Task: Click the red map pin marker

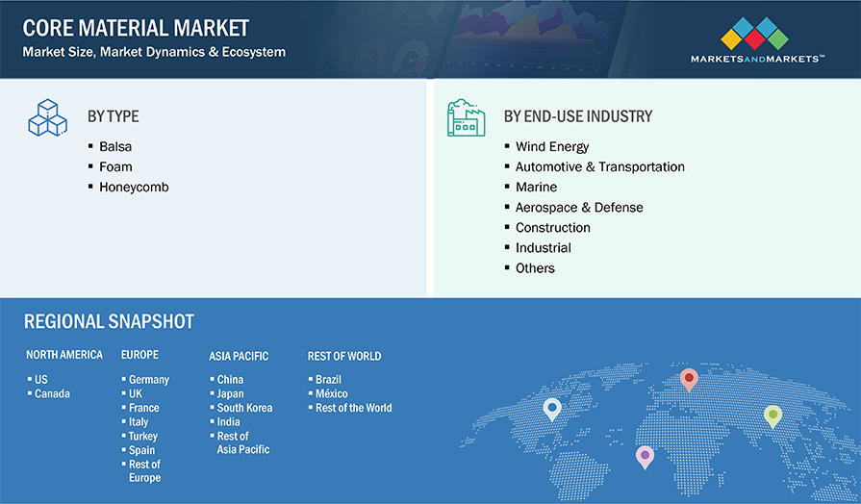Action: coord(688,379)
